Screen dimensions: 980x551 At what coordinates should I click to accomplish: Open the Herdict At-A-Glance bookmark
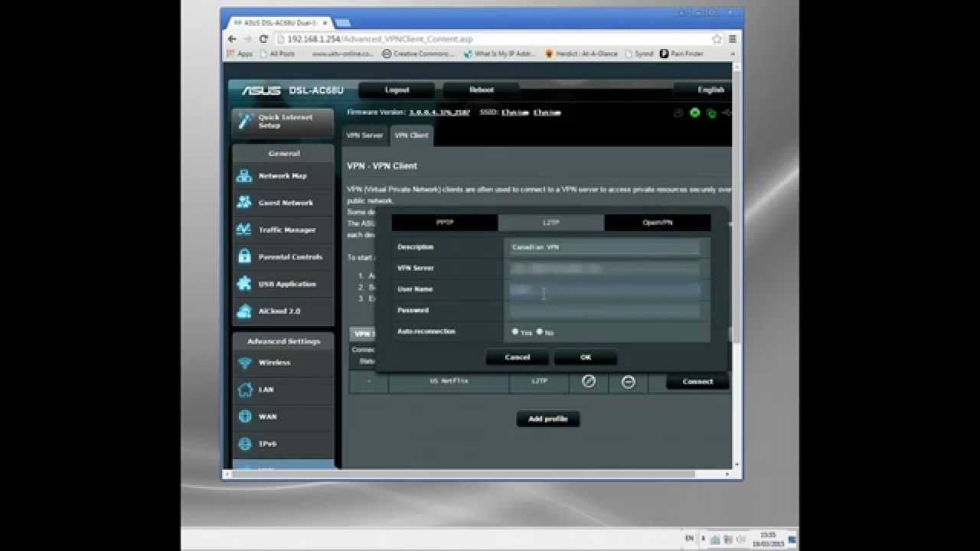click(x=580, y=54)
